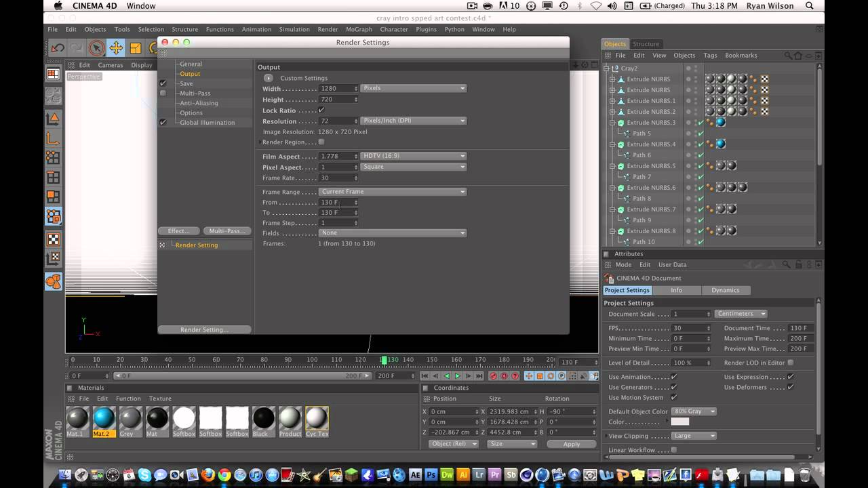Open the Pixels/Inch (DPI) dropdown
Image resolution: width=868 pixels, height=488 pixels.
point(414,121)
